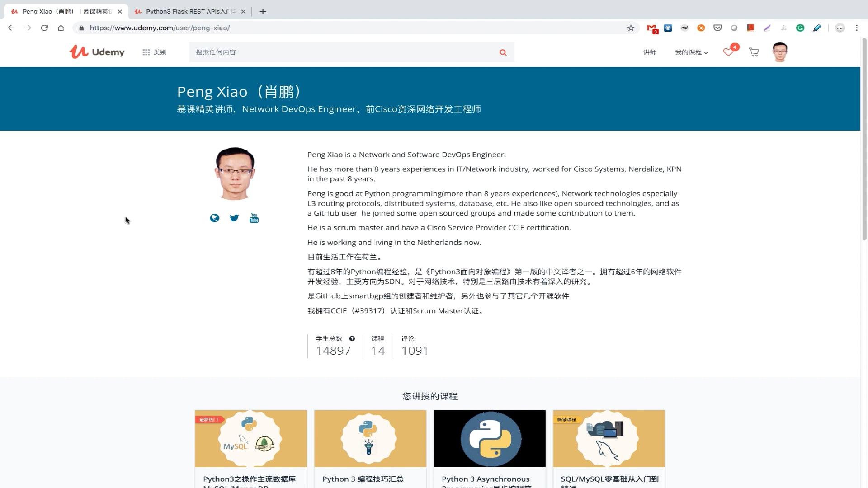Open instructor's Twitter profile icon

click(234, 218)
